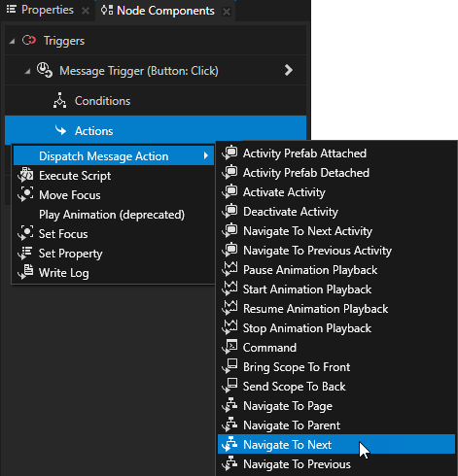This screenshot has width=458, height=476.
Task: Close the Node Components tab
Action: click(x=227, y=12)
